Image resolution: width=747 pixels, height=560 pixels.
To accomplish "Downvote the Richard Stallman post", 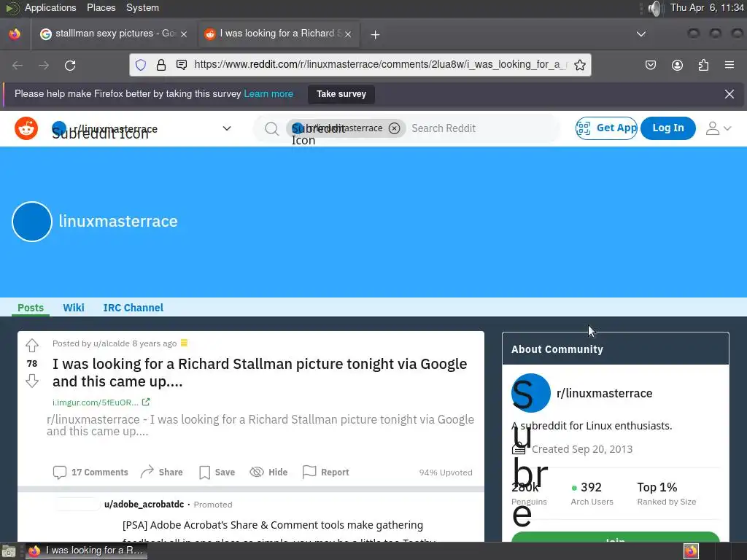I will pos(32,381).
